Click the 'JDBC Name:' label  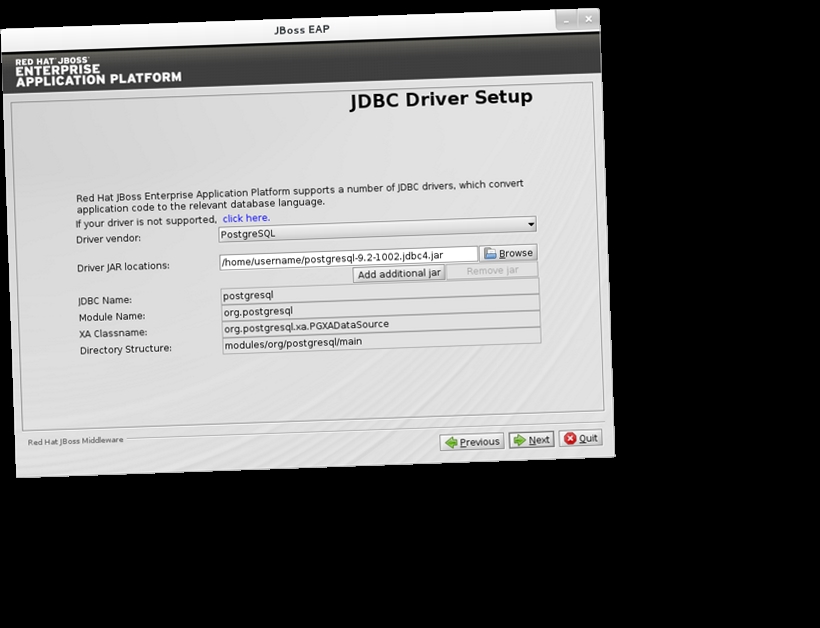(x=105, y=301)
